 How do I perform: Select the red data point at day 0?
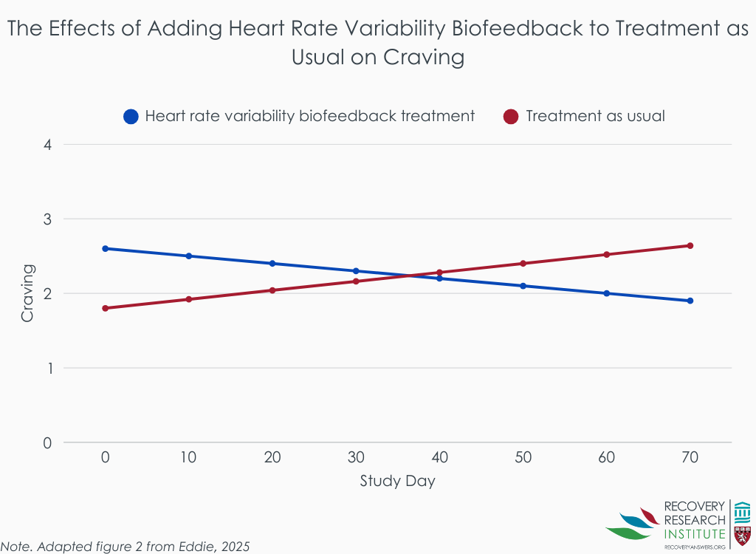[x=106, y=308]
